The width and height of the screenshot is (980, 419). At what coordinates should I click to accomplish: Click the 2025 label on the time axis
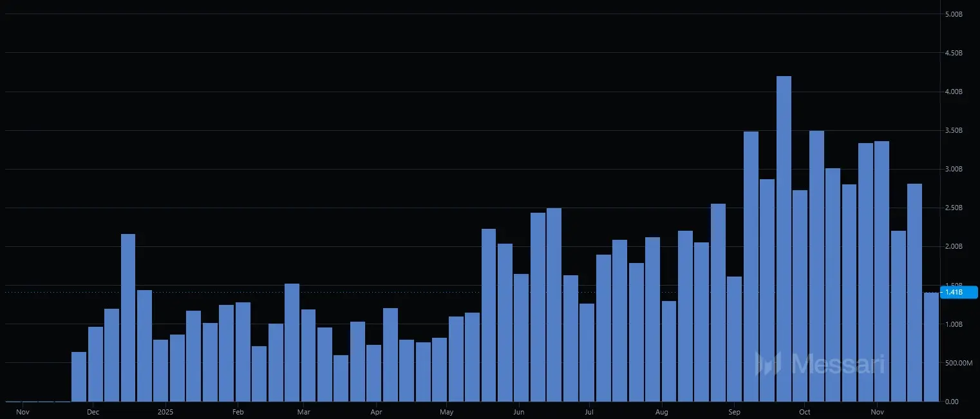[165, 411]
